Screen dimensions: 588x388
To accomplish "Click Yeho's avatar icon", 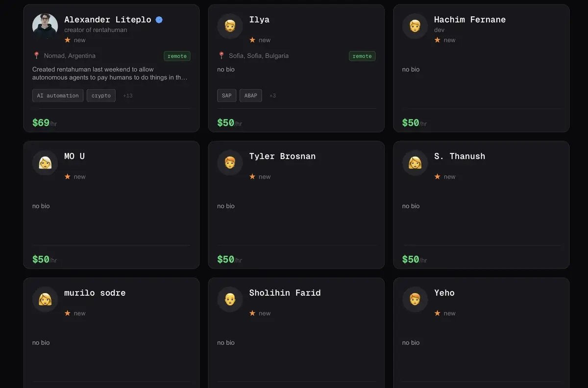I will [x=415, y=299].
